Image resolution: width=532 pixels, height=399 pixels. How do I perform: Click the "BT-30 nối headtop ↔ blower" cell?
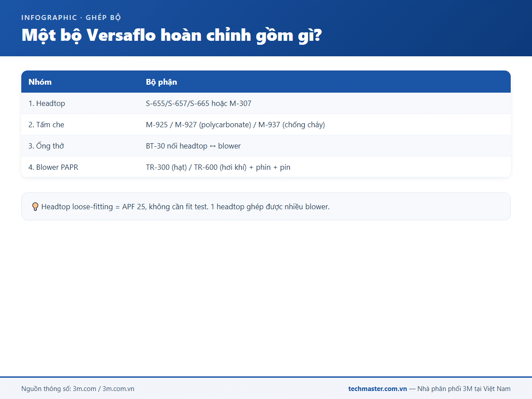193,146
